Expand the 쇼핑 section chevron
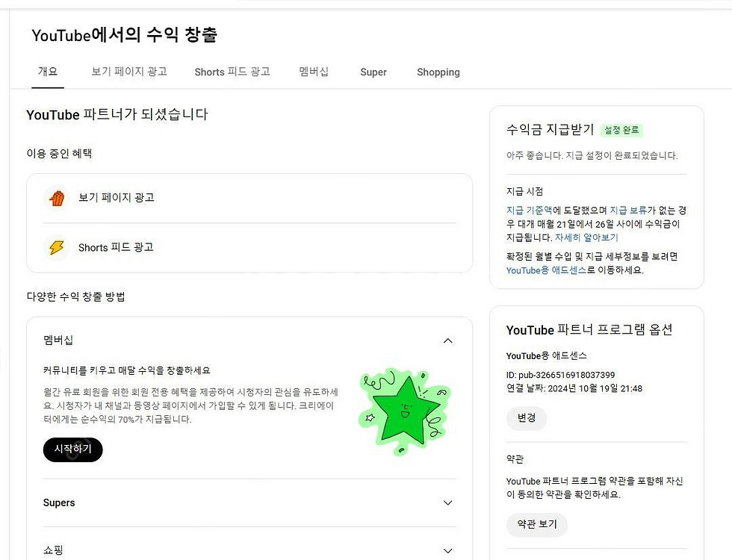 [x=447, y=550]
